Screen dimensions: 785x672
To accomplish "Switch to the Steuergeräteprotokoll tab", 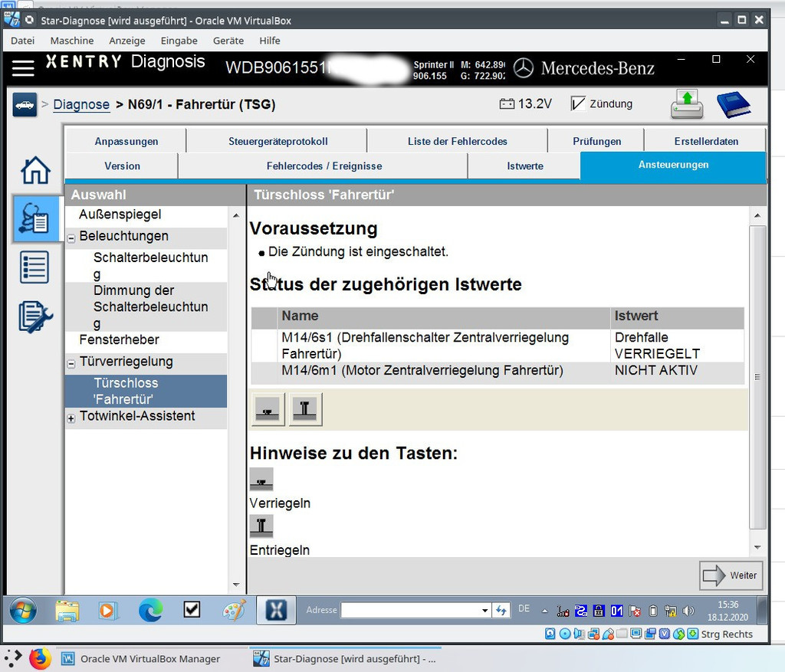I will click(x=278, y=141).
